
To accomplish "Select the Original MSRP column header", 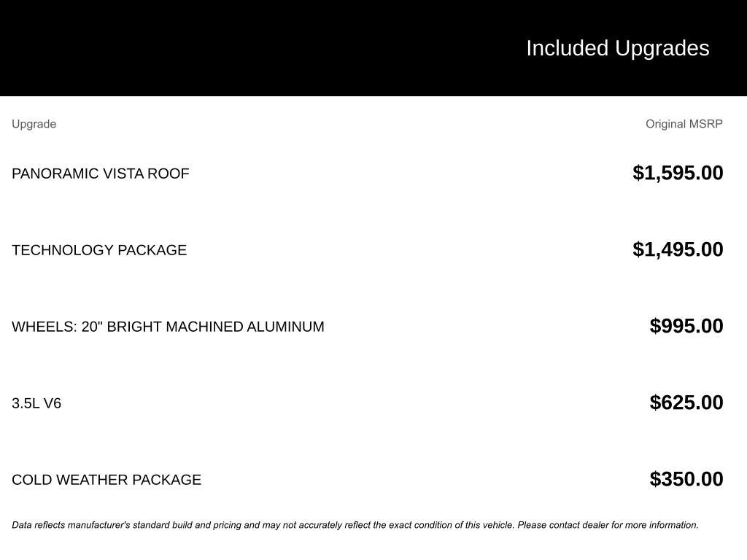I will coord(684,124).
